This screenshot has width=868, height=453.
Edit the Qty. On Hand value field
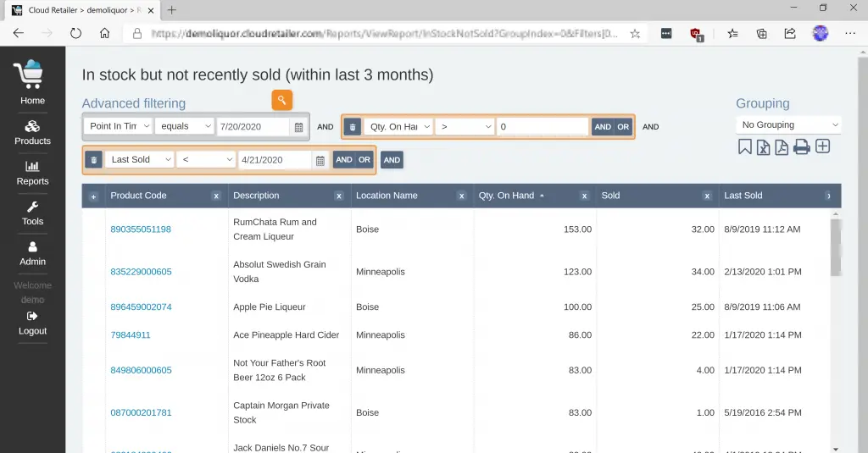point(542,127)
